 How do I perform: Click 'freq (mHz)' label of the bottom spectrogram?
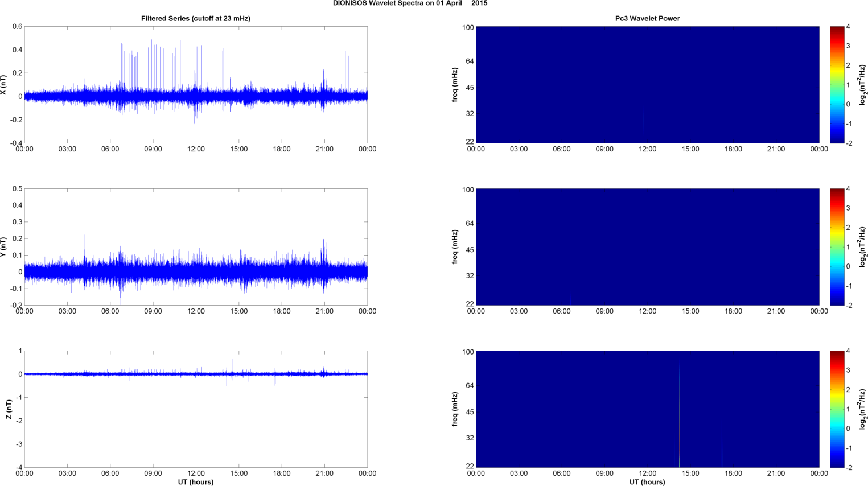tap(455, 409)
